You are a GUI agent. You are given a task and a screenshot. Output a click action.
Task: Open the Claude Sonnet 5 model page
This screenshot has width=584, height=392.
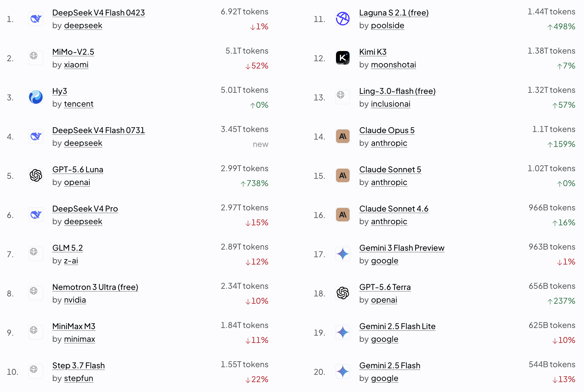pyautogui.click(x=390, y=169)
